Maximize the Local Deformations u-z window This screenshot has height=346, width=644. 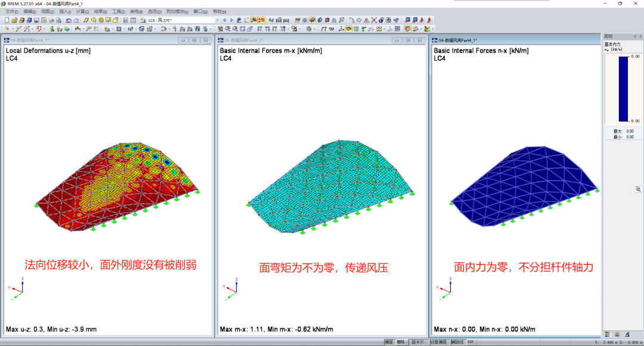pos(194,40)
